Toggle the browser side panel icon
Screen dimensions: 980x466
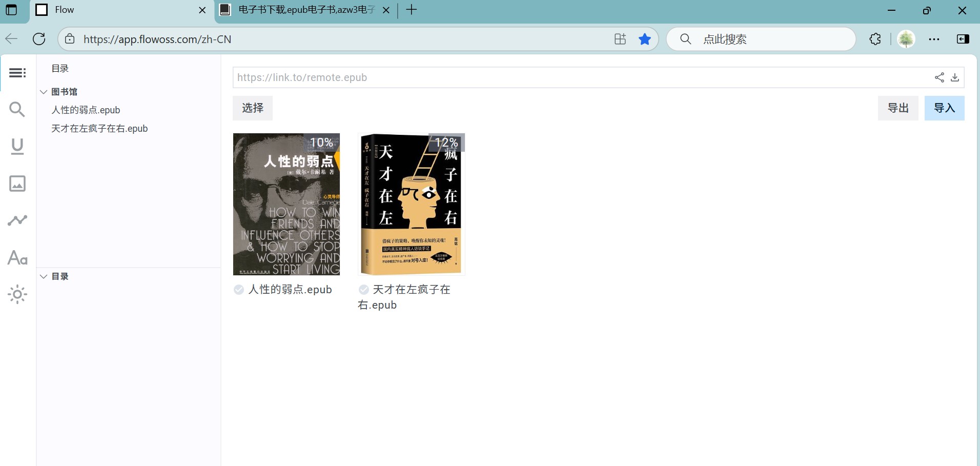963,39
